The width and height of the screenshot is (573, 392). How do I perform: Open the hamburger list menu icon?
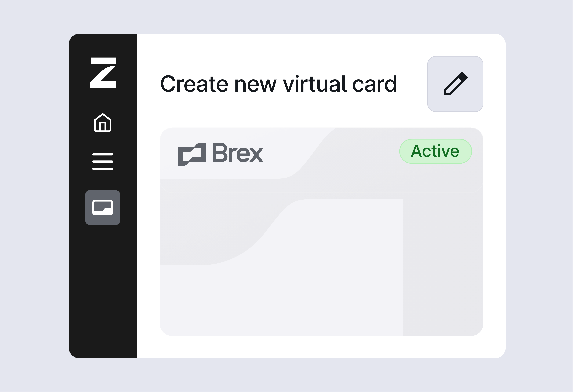[103, 162]
